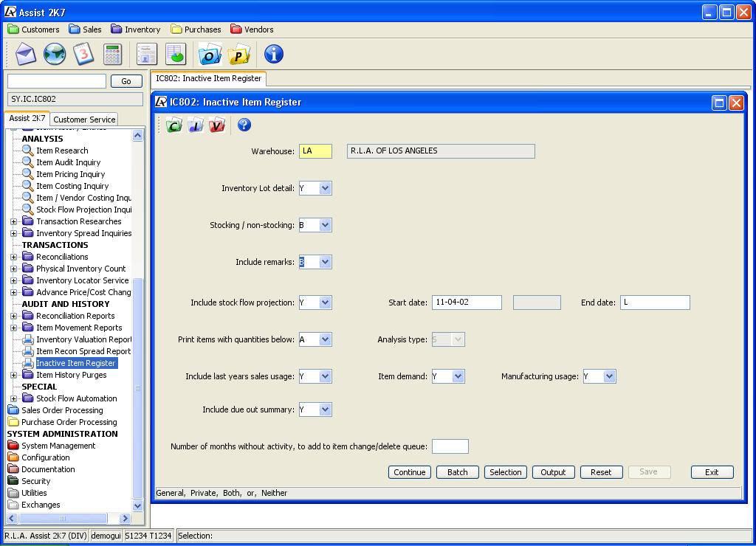756x546 pixels.
Task: Click the envelope mail icon in toolbar
Action: click(26, 54)
